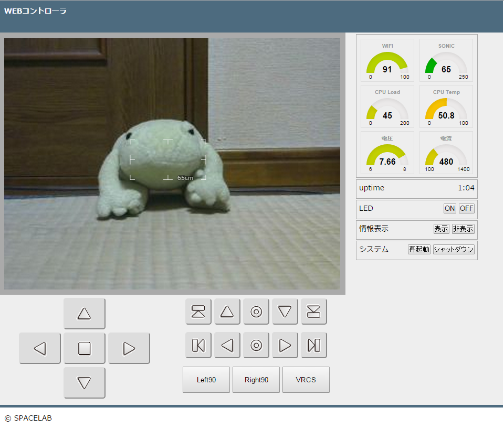Tilt camera down with the inverted triangle
Viewport: 504px width, 429px height.
point(285,312)
